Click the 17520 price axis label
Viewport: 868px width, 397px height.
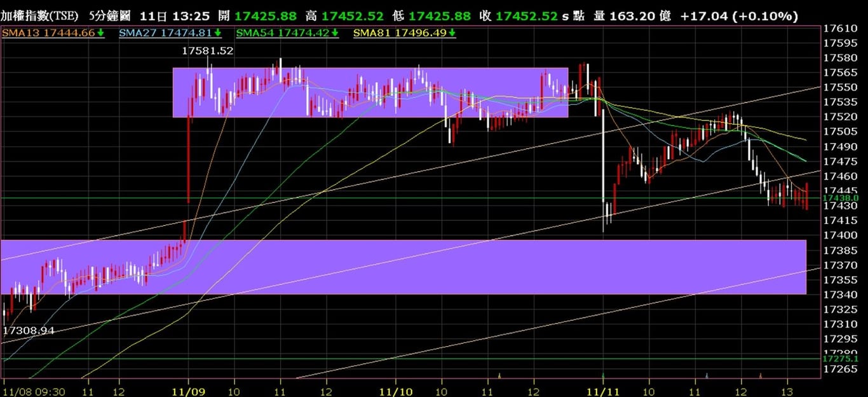pyautogui.click(x=840, y=117)
